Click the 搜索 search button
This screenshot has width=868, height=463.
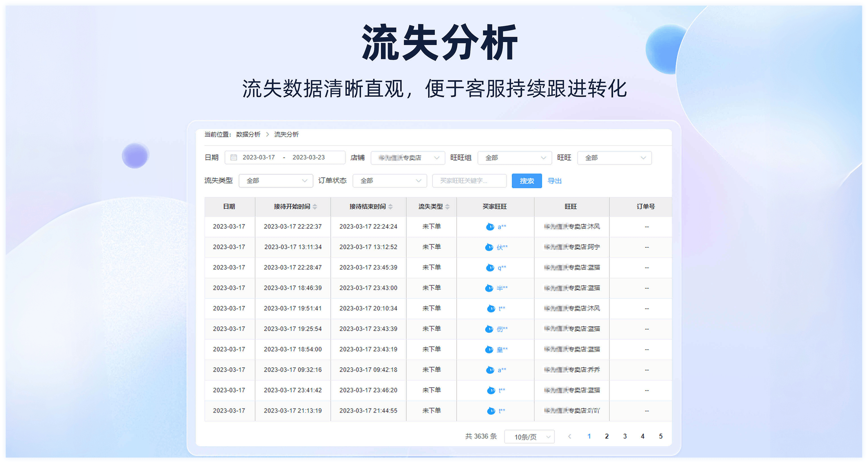click(x=526, y=181)
